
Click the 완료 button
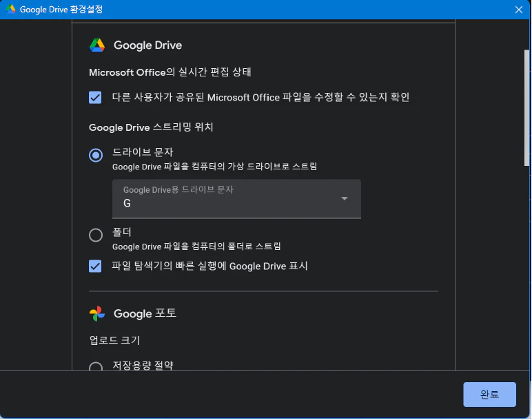click(489, 395)
